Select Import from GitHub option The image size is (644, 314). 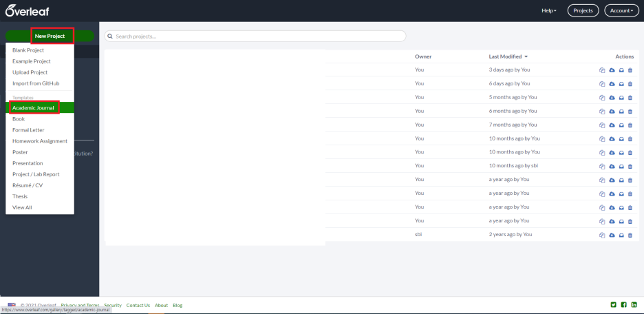[x=40, y=83]
